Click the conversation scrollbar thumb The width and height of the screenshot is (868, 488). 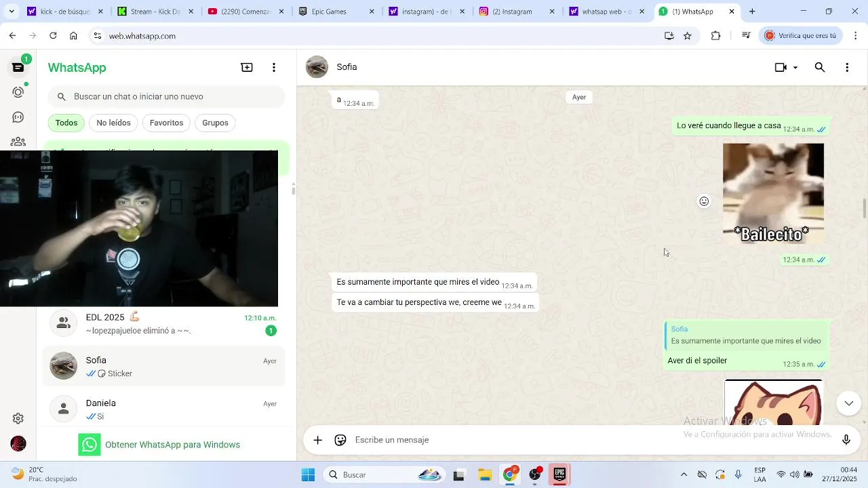pos(864,209)
